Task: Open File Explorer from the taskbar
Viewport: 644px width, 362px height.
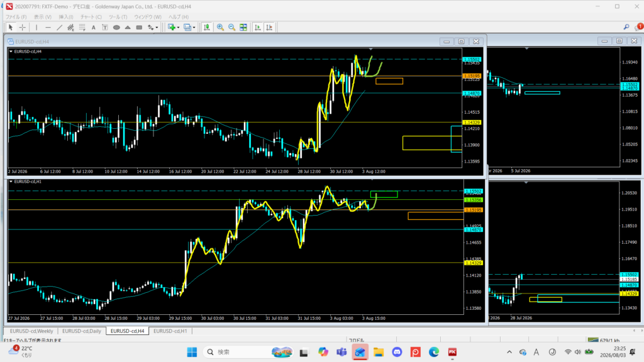Action: click(x=379, y=352)
